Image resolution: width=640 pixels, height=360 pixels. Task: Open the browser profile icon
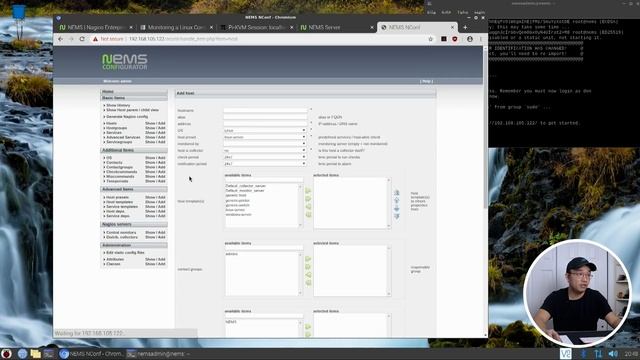pos(470,39)
